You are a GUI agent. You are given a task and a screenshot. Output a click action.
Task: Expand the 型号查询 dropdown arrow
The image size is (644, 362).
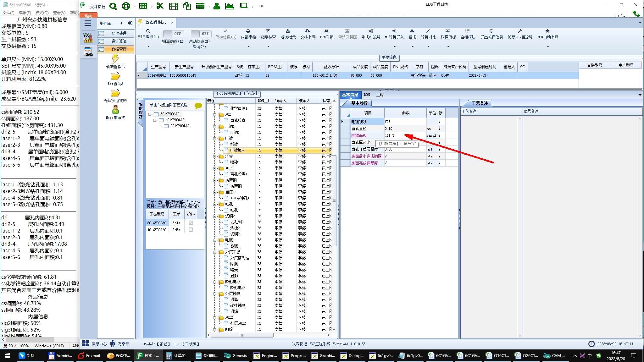pyautogui.click(x=148, y=47)
